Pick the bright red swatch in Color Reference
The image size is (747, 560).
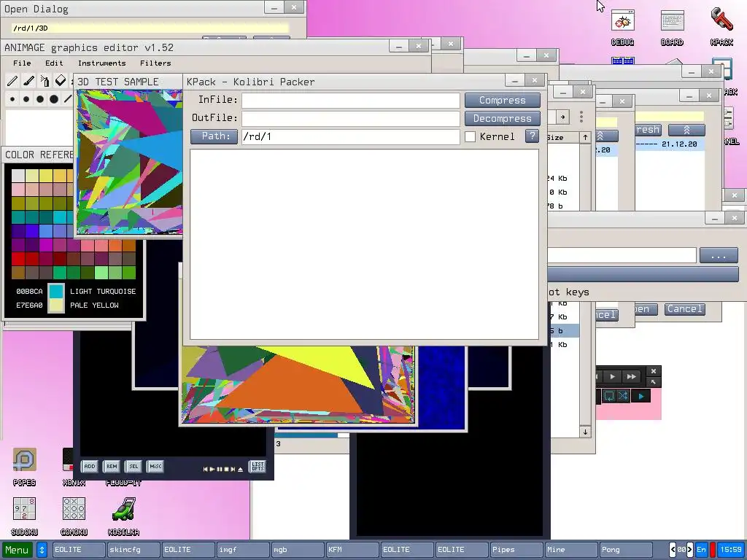click(18, 259)
